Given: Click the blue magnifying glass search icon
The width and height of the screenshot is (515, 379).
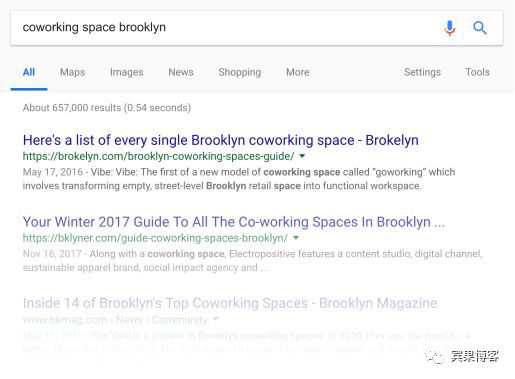Looking at the screenshot, I should click(480, 28).
